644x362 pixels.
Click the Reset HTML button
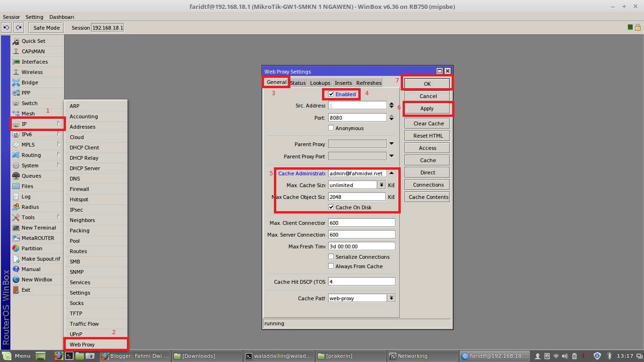point(427,136)
